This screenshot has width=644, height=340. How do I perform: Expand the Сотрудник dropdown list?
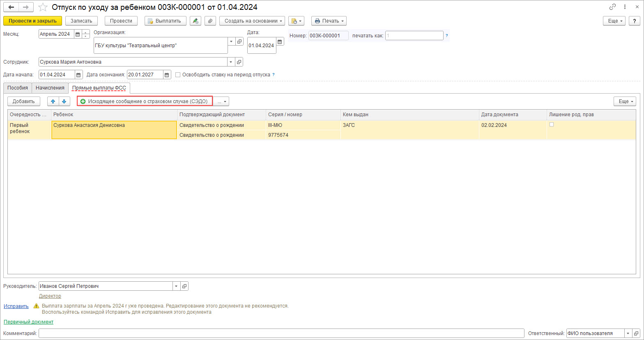click(232, 62)
